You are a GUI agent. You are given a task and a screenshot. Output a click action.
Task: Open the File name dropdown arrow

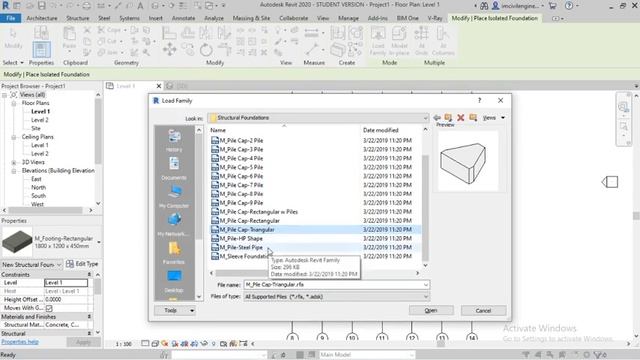coord(426,284)
